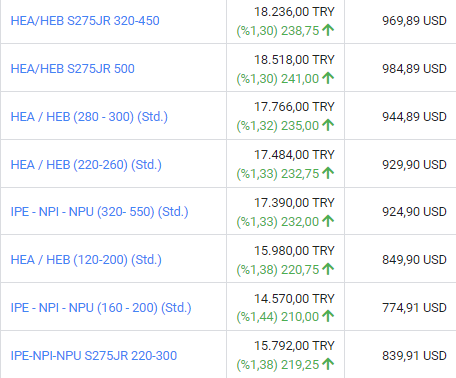Open HEA / HEB (280 - 300) (Std.) link
The image size is (456, 378).
tap(89, 117)
